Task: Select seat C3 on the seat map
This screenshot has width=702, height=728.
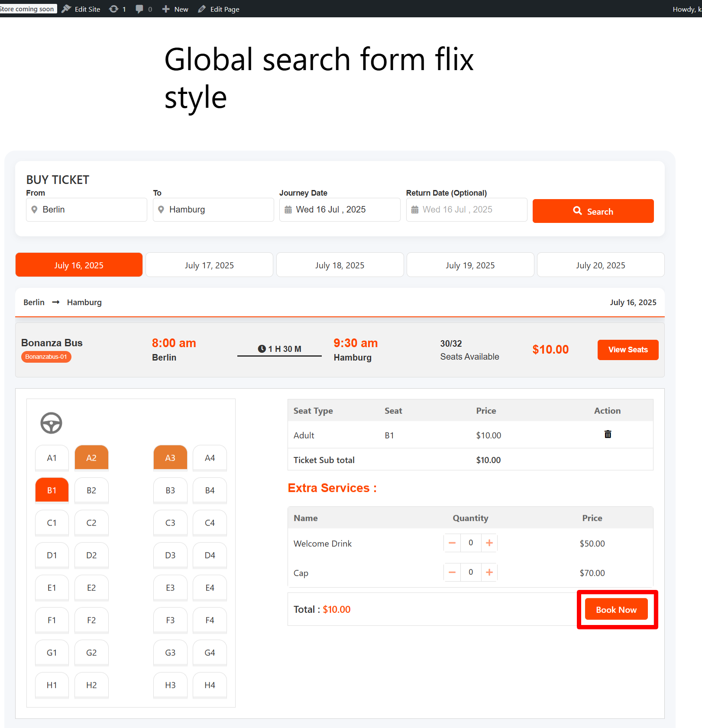Action: pos(170,523)
